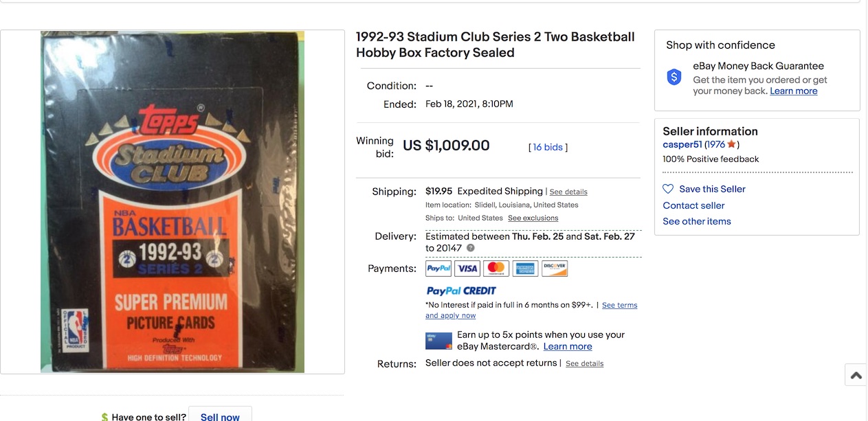Viewport: 868px width, 421px height.
Task: Click the Mastercard payment icon
Action: [496, 269]
